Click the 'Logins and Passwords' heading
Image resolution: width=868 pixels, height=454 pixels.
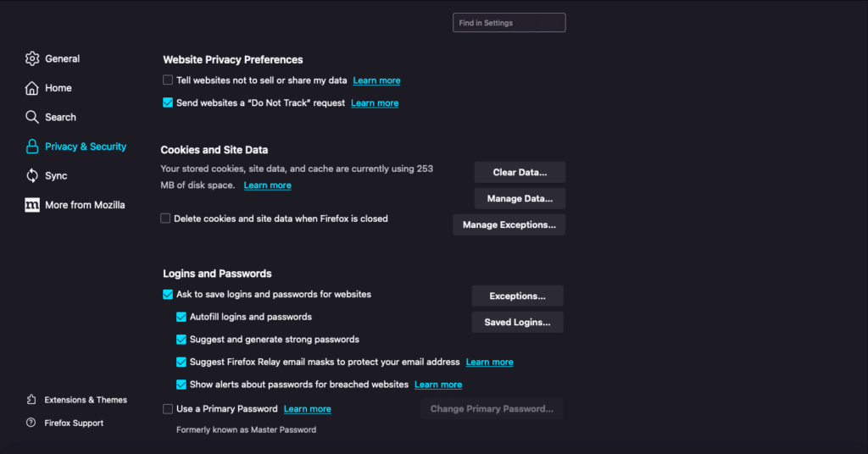point(217,274)
